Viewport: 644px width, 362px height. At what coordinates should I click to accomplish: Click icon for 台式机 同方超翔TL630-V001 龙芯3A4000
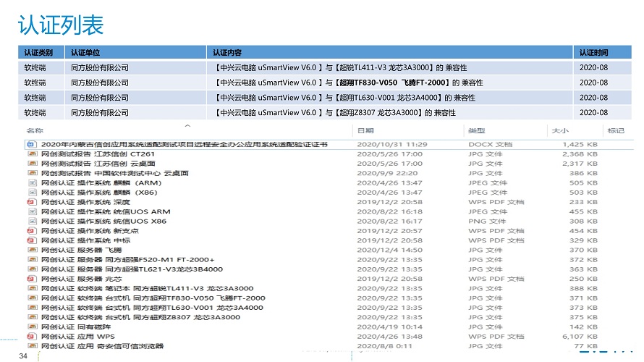coord(32,308)
